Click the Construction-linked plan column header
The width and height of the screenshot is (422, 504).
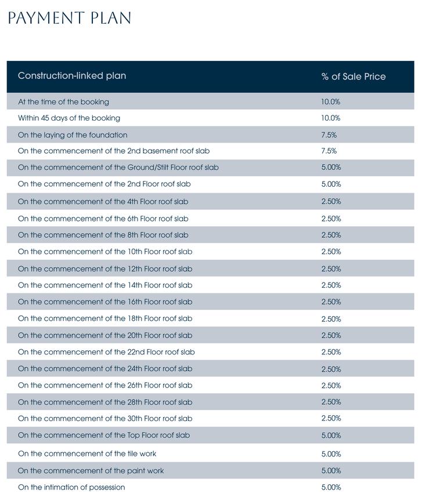coord(72,76)
